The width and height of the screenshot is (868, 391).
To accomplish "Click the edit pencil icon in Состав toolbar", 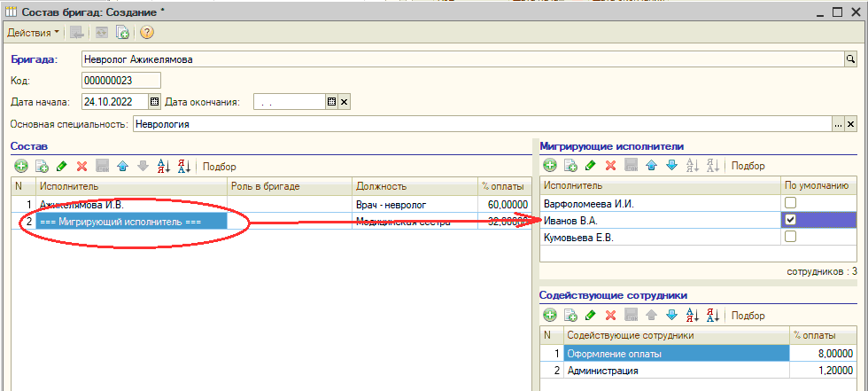I will pyautogui.click(x=61, y=166).
